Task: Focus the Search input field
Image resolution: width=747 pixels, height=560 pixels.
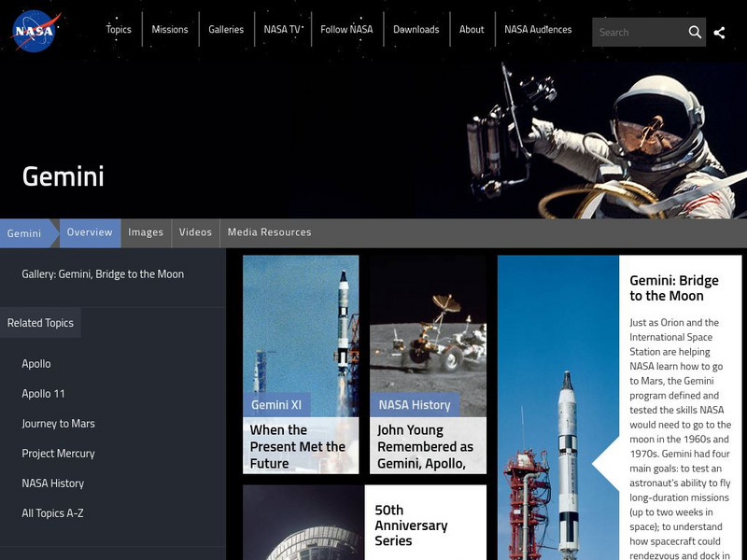Action: tap(639, 33)
